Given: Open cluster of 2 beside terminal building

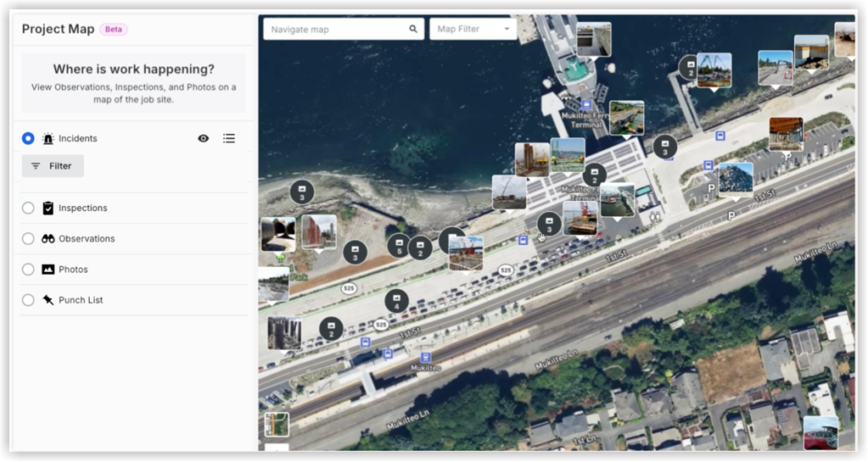Looking at the screenshot, I should coord(595,175).
